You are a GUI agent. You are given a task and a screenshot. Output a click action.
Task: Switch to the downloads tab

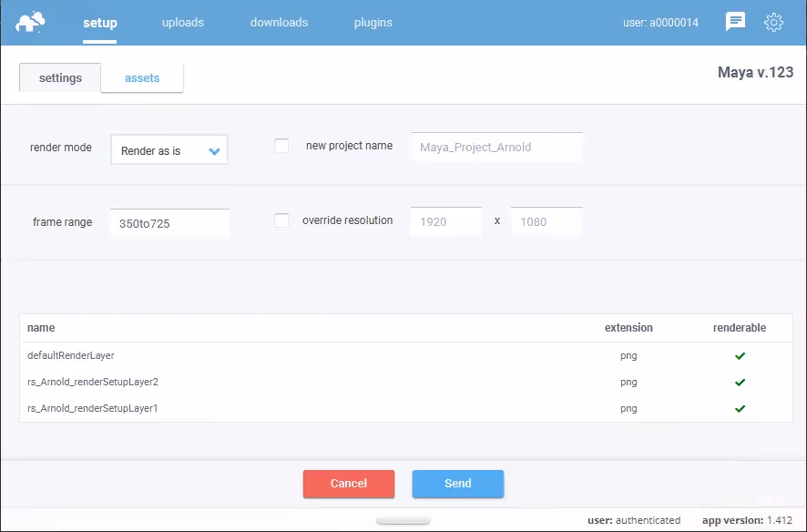pyautogui.click(x=279, y=23)
